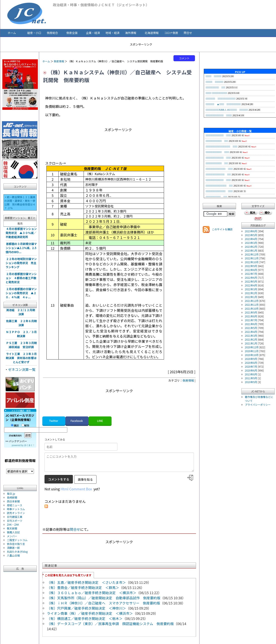Open the ゼネコン決算一覧 link

(21, 370)
